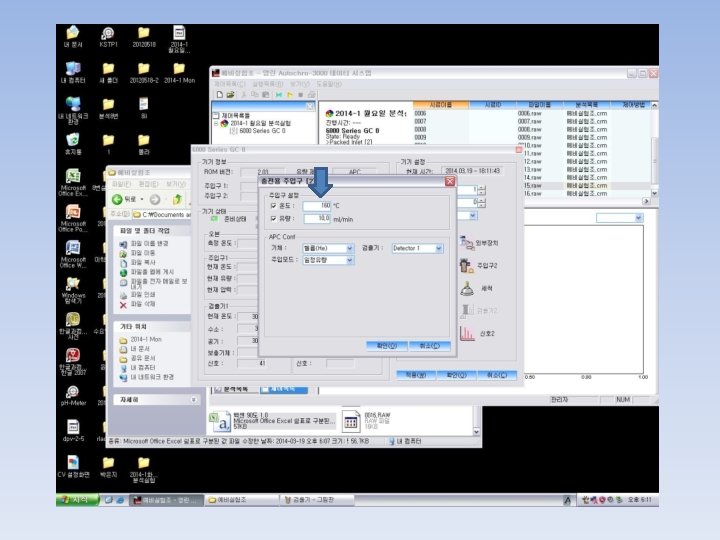Click the yellow flag icon in Autochro toolbar

(290, 95)
